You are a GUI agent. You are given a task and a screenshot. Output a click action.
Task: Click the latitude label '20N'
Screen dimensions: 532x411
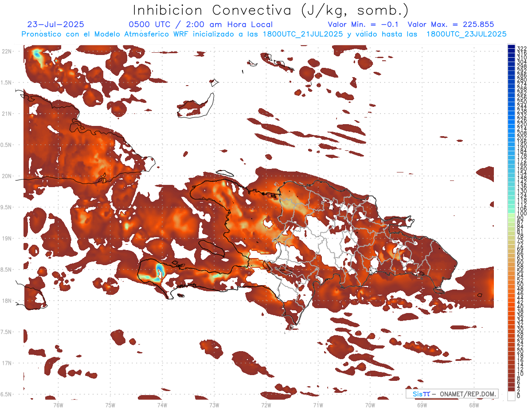coord(7,176)
